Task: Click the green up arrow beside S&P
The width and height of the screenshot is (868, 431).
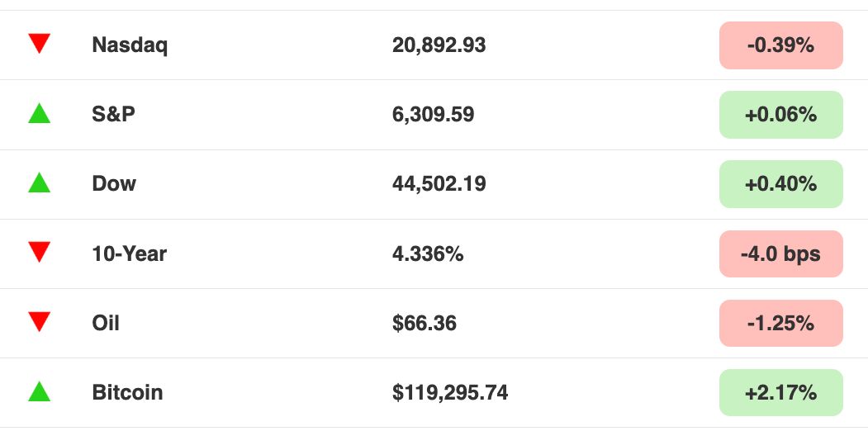Action: 40,113
